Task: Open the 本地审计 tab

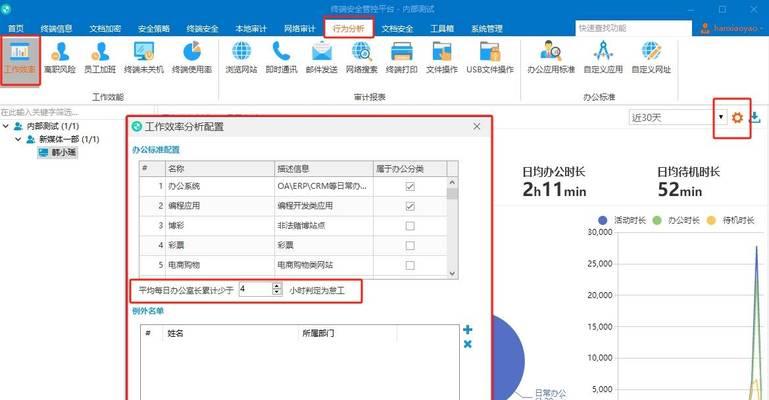Action: click(251, 28)
